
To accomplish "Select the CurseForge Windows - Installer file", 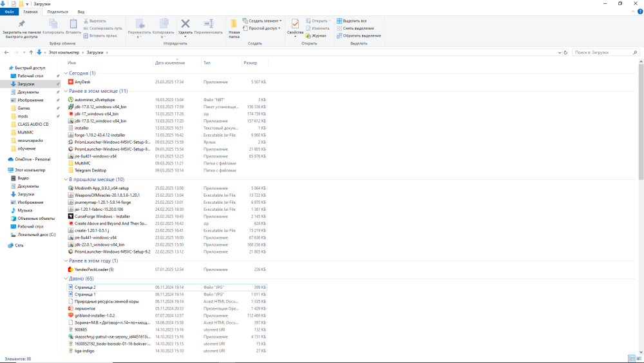I will pyautogui.click(x=167, y=217).
